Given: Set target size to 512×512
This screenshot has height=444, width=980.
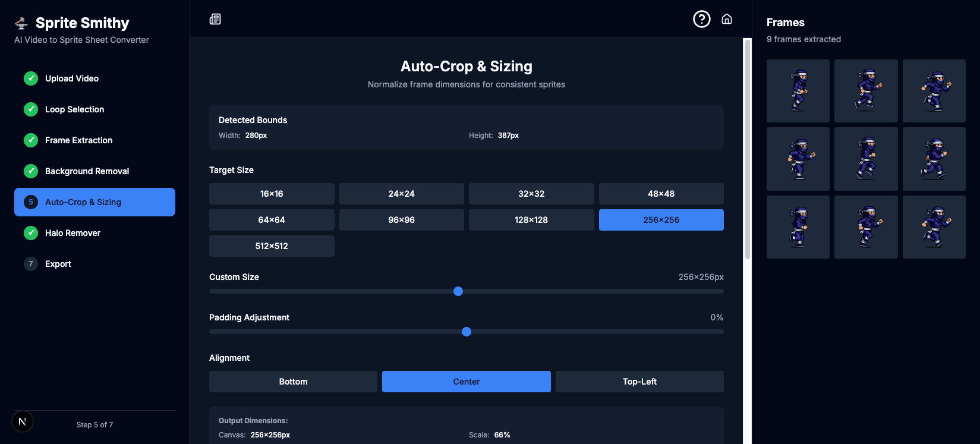Looking at the screenshot, I should pos(272,246).
